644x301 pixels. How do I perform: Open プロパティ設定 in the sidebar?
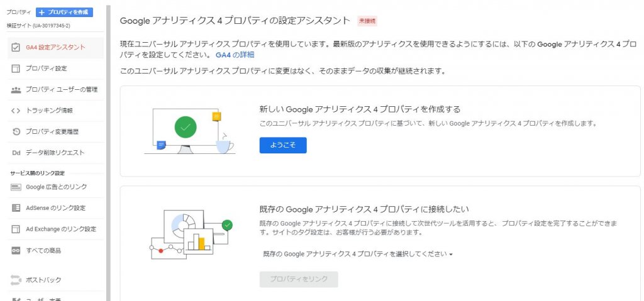click(x=55, y=68)
